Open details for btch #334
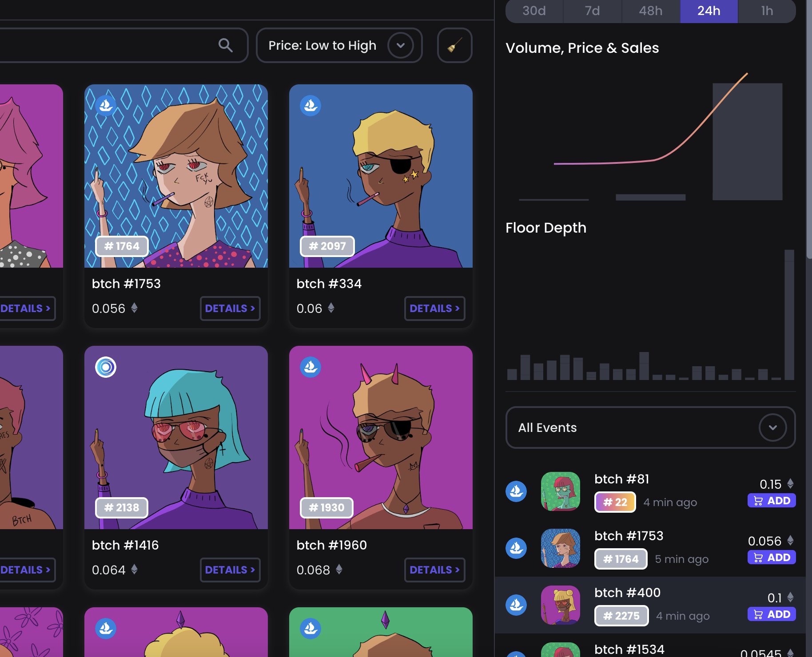 click(x=435, y=308)
